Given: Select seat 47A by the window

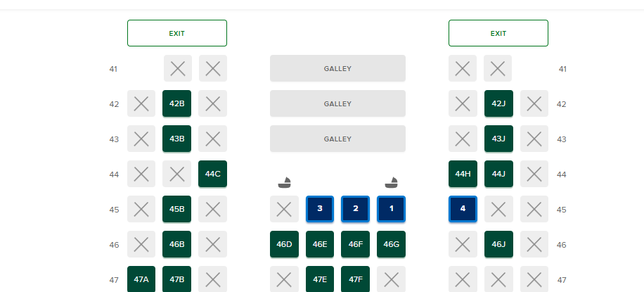Looking at the screenshot, I should pos(141,279).
